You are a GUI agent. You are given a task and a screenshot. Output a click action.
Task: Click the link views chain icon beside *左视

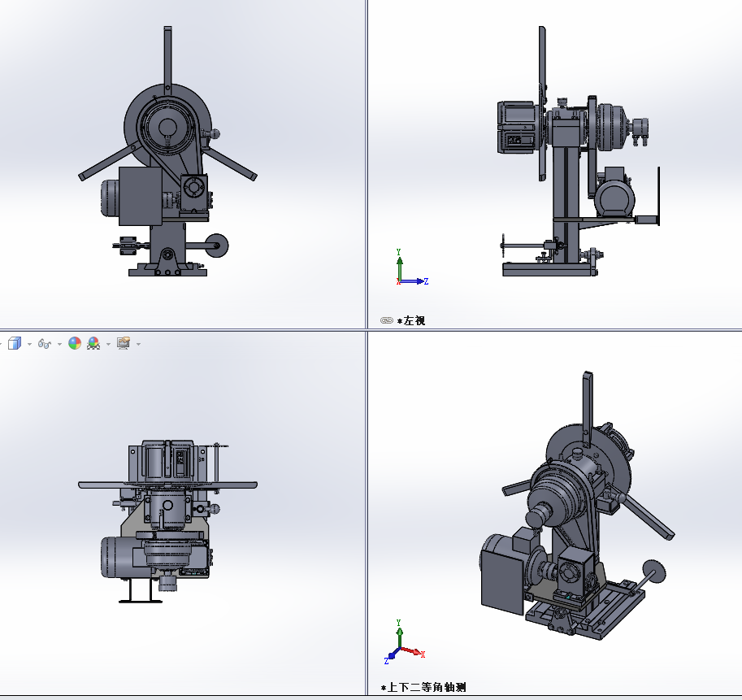click(x=387, y=320)
